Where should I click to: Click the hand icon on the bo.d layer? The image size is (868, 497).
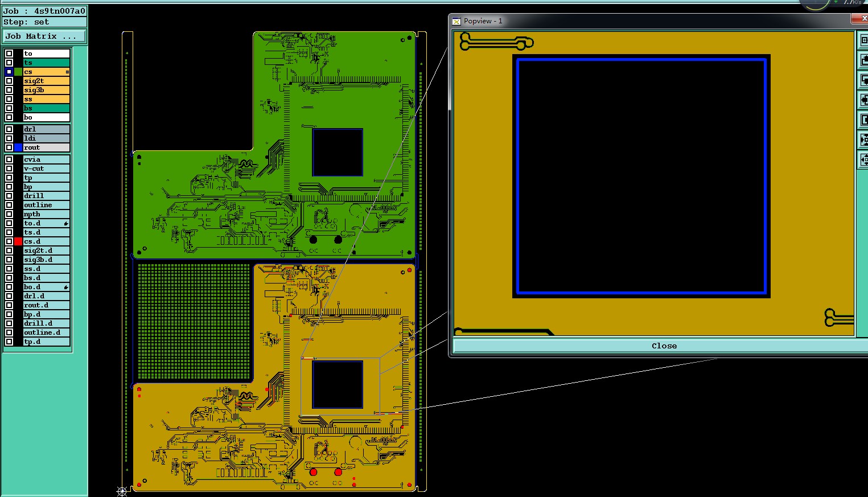pos(66,287)
